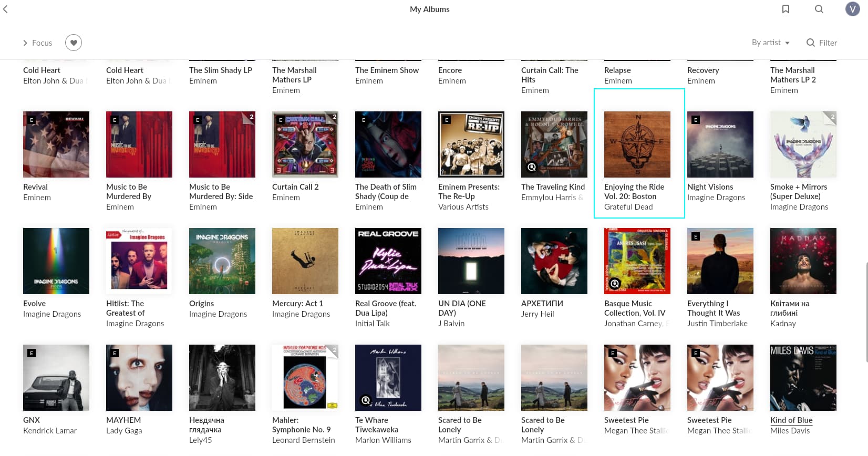
Task: Click the magnifier badge on Te Whare Tiwekaweka cover
Action: pyautogui.click(x=365, y=400)
